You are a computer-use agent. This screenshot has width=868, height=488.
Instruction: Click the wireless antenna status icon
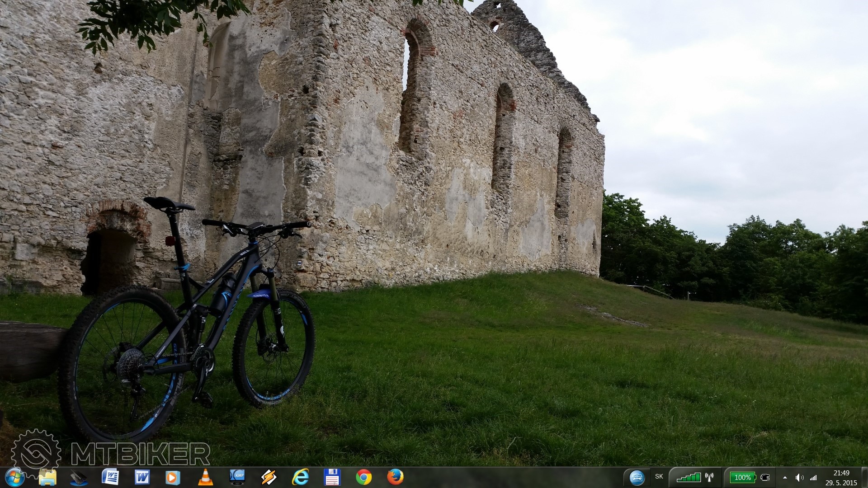pos(709,477)
